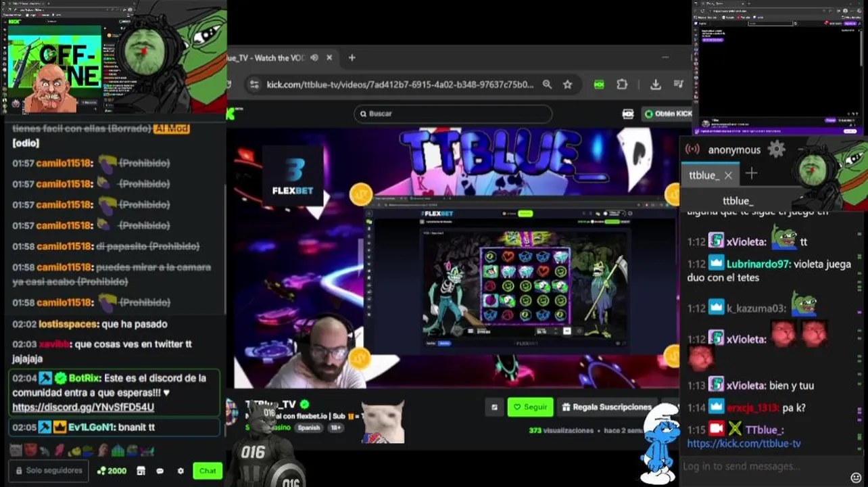Click the Kick logo on the site header

[x=231, y=114]
